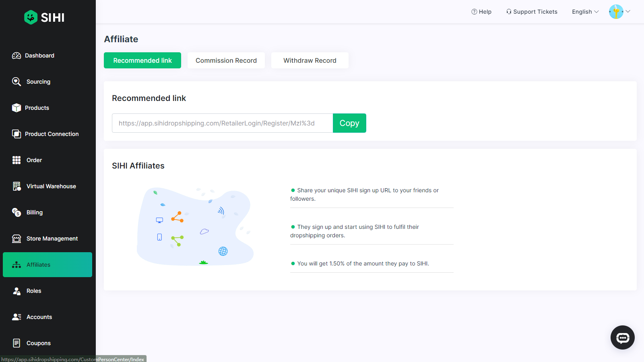Click the Billing coin icon

tap(17, 212)
